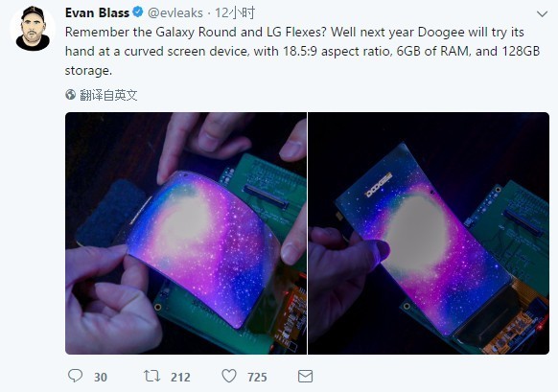Expand the tweet options chevron menu
558x392 pixels.
pyautogui.click(x=542, y=13)
